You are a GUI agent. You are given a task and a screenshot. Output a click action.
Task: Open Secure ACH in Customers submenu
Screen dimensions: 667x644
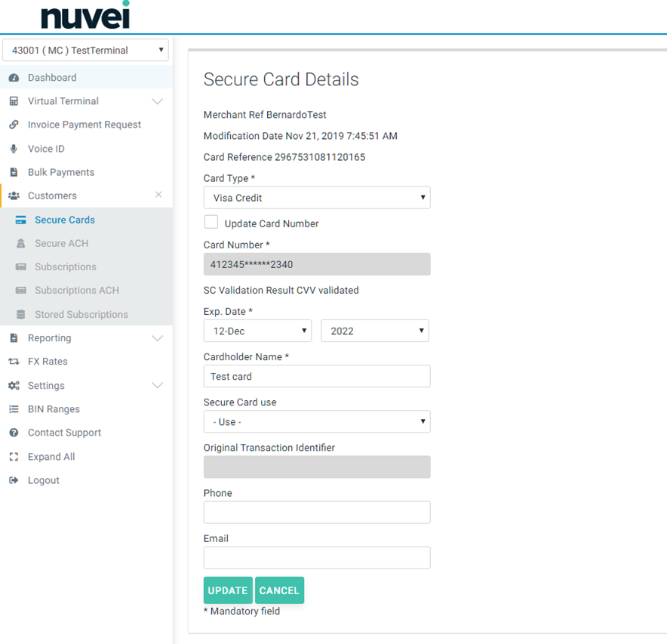coord(61,243)
